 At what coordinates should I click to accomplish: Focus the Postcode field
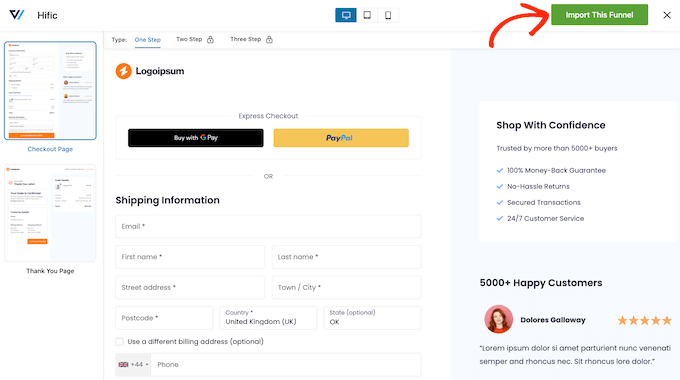164,318
